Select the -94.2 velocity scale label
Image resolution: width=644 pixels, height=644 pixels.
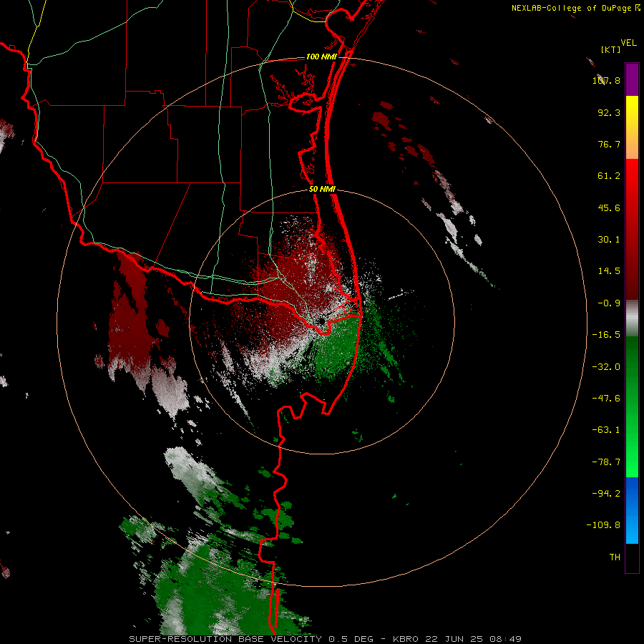[x=606, y=494]
